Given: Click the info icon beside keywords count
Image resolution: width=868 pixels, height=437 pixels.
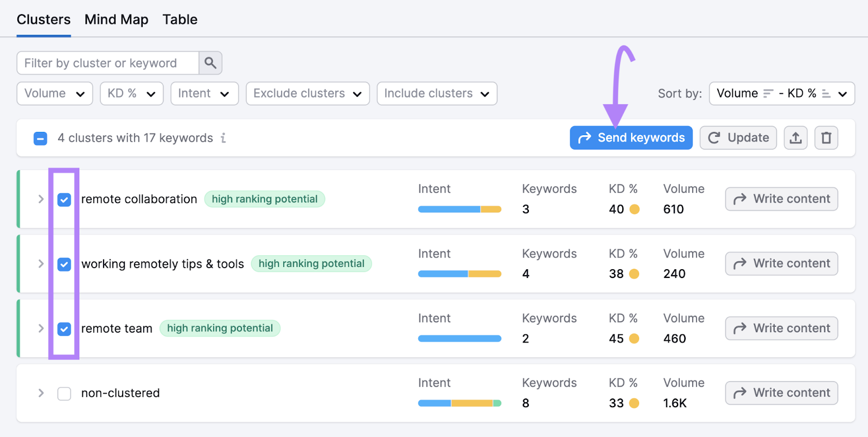Looking at the screenshot, I should coord(223,138).
